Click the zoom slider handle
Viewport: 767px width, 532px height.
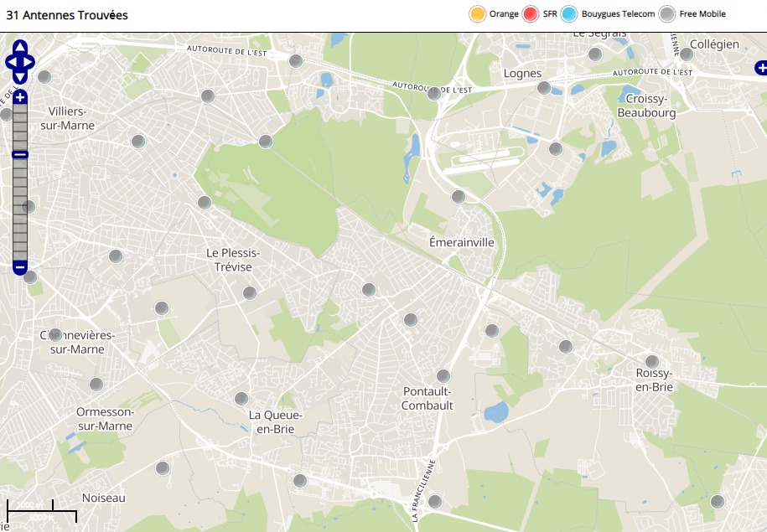[x=20, y=154]
